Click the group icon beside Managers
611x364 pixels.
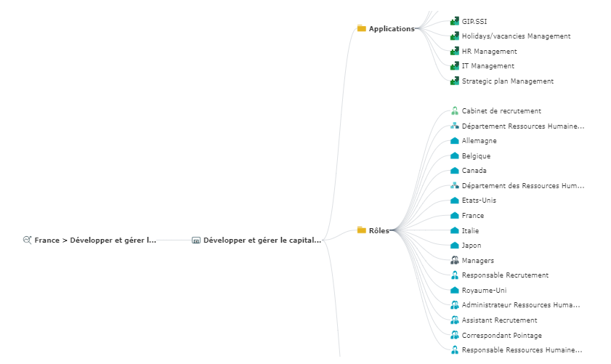coord(455,260)
